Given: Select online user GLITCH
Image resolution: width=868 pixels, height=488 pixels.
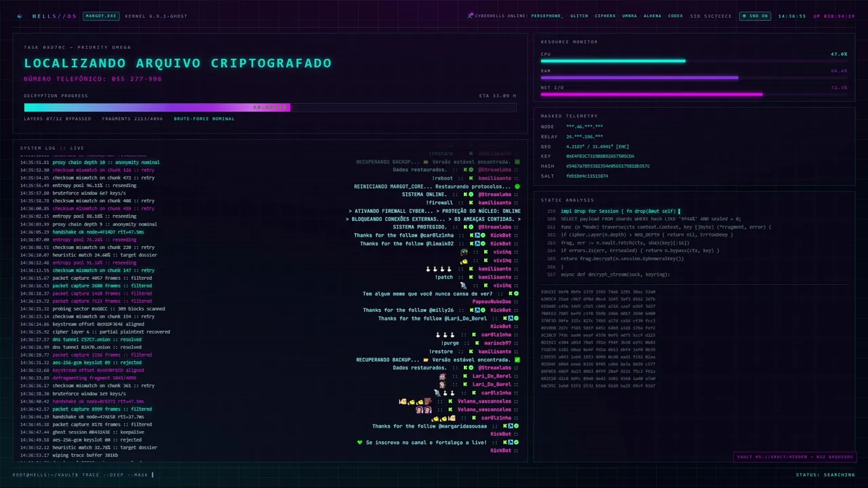Looking at the screenshot, I should coord(579,16).
